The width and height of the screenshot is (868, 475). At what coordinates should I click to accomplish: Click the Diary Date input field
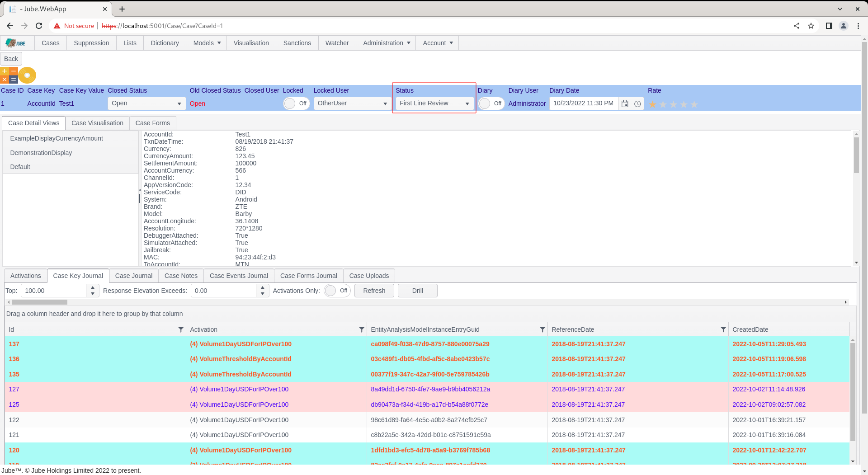(584, 103)
